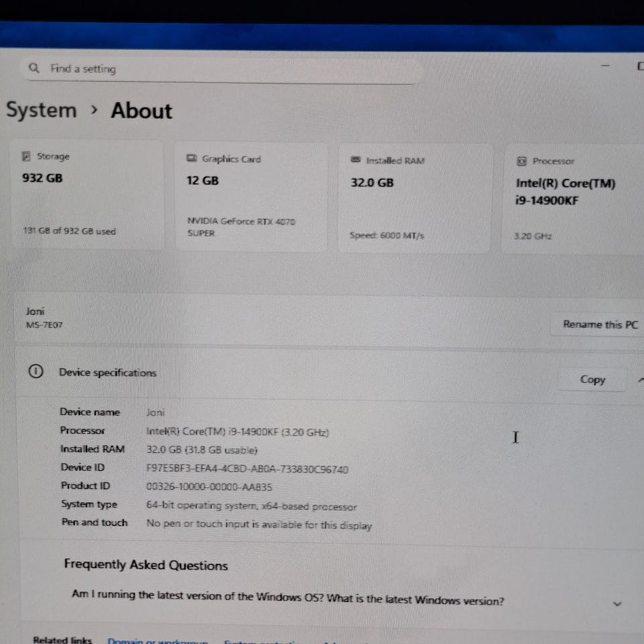Focus the Find a setting search box
644x644 pixels.
pyautogui.click(x=222, y=70)
